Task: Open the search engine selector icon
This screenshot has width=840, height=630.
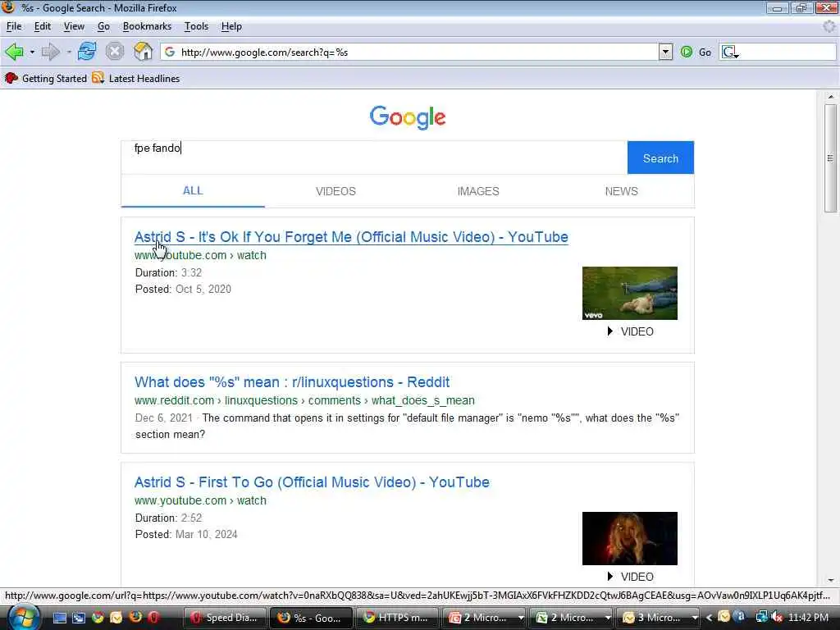Action: [730, 52]
